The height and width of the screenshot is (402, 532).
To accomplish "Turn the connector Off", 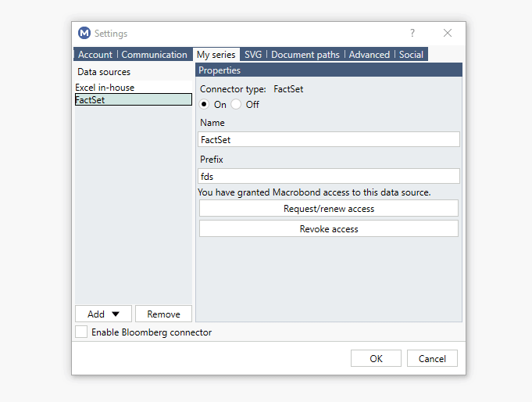I will (236, 104).
